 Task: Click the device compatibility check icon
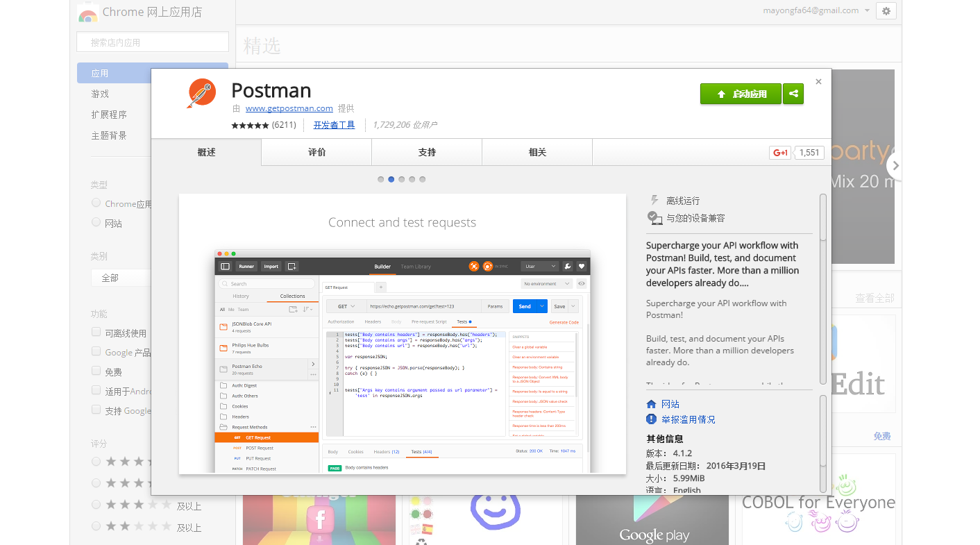pyautogui.click(x=654, y=217)
